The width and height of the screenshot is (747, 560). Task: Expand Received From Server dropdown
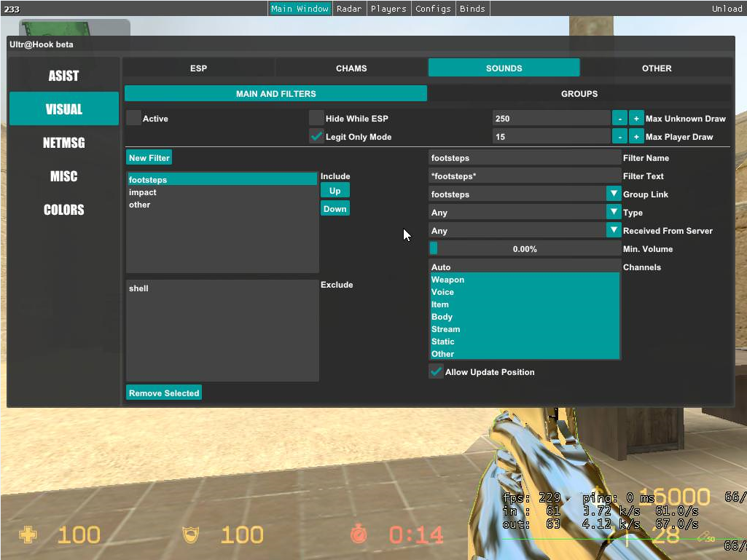[614, 230]
